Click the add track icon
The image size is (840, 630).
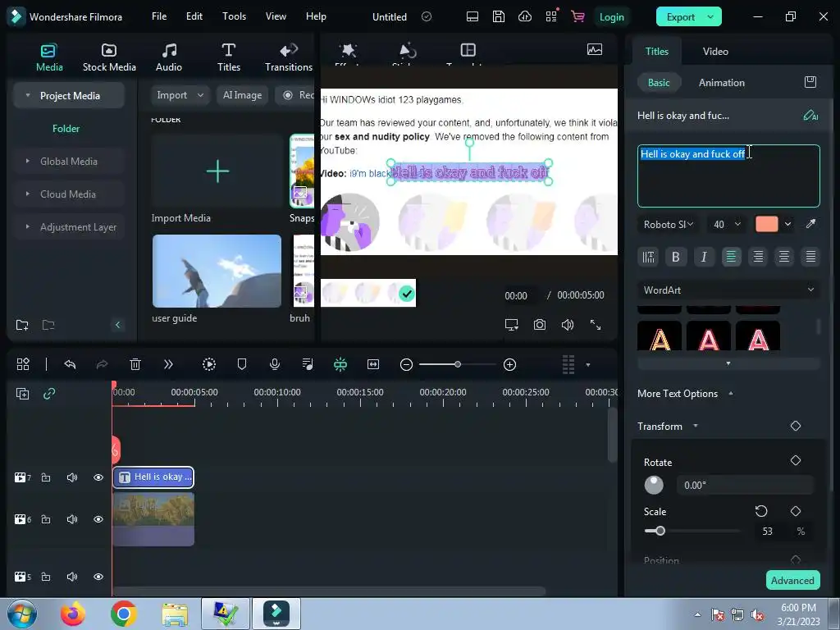[22, 394]
